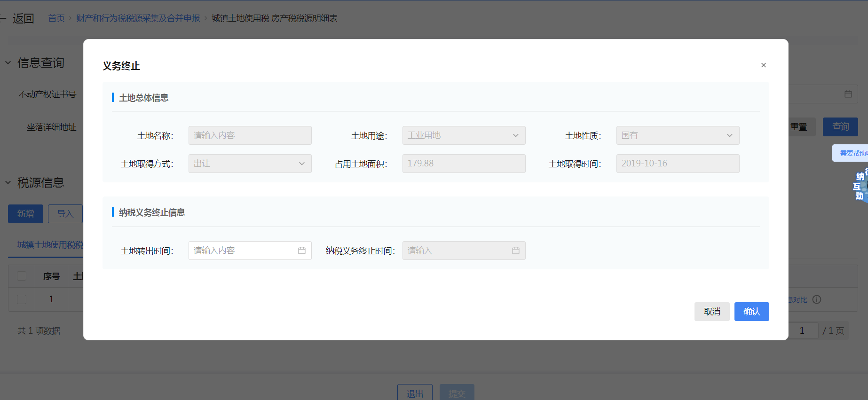868x400 pixels.
Task: Click the 返回 back arrow
Action: (4, 19)
